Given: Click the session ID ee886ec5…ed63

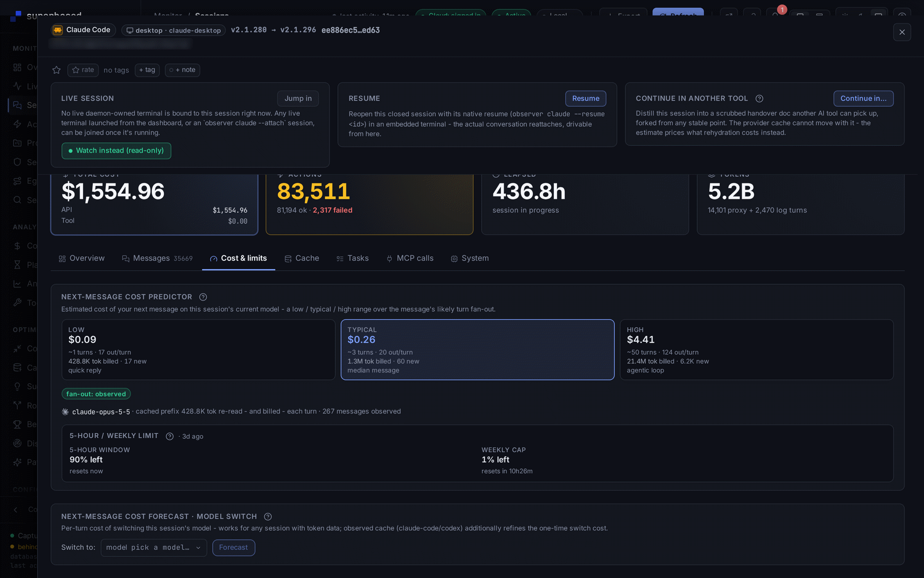Looking at the screenshot, I should coord(351,30).
